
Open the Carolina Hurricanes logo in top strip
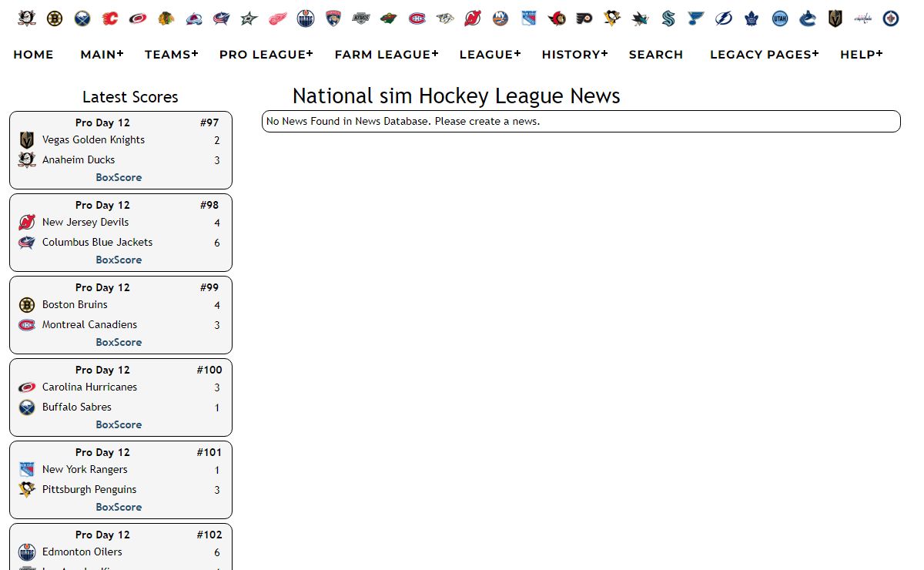pyautogui.click(x=138, y=18)
